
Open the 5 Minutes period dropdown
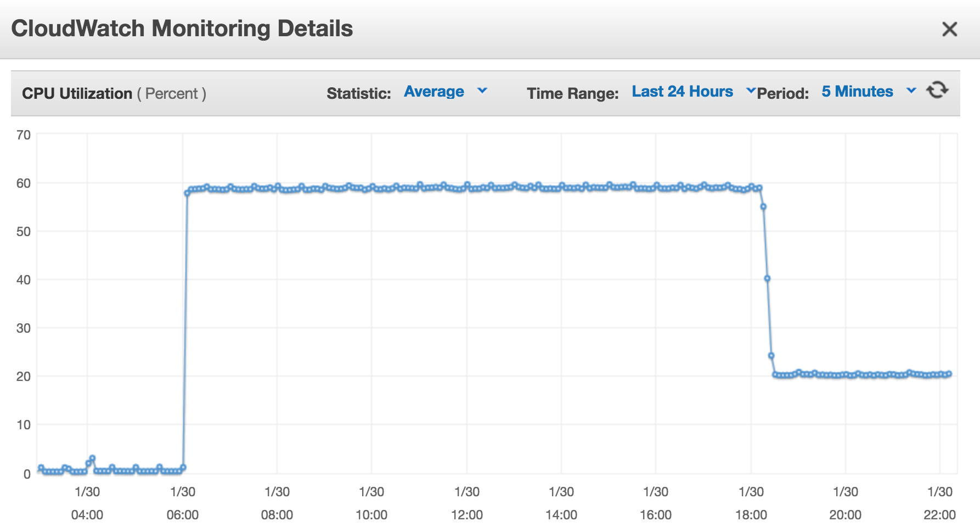(x=857, y=92)
